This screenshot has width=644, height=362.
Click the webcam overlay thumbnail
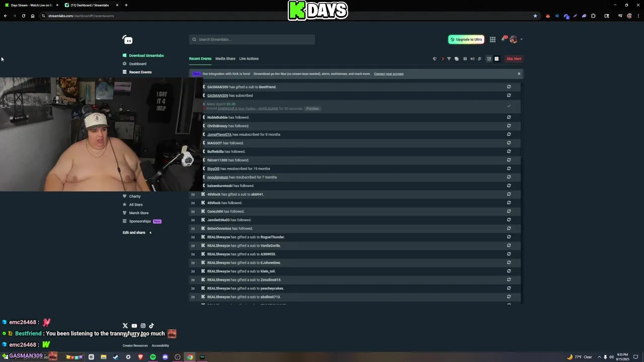[x=101, y=134]
